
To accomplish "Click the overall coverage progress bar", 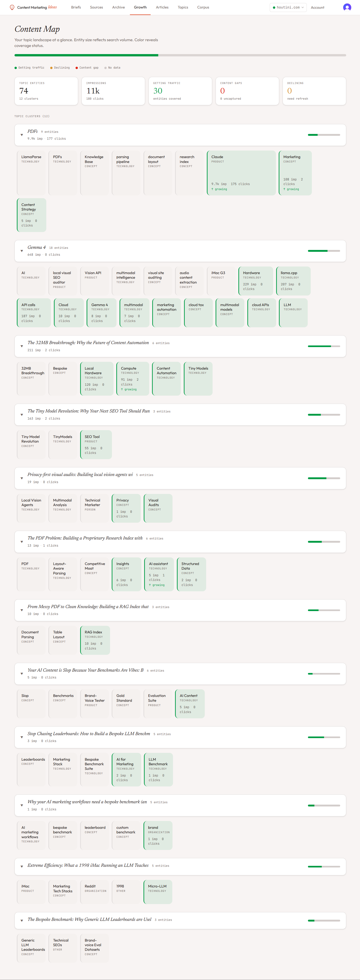I will coord(180,55).
